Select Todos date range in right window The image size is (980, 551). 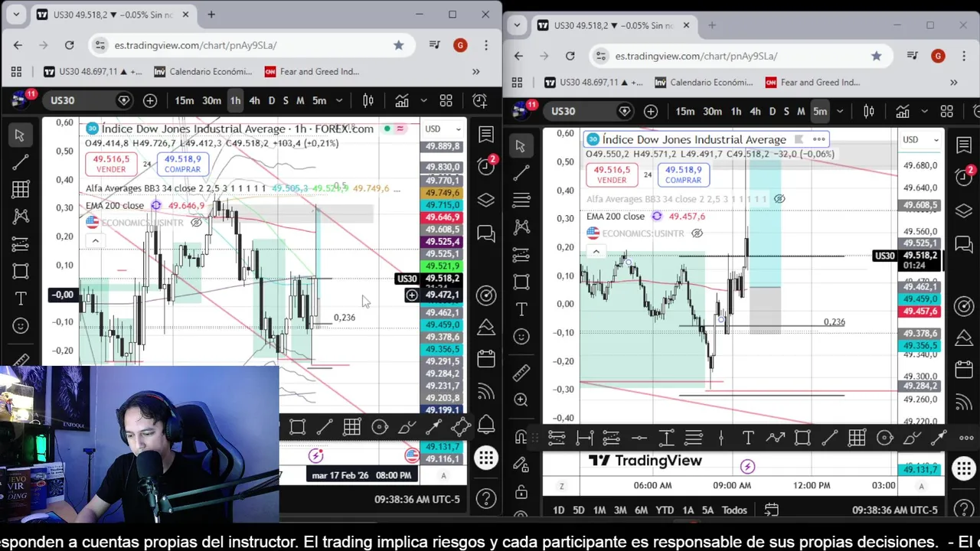tap(734, 510)
